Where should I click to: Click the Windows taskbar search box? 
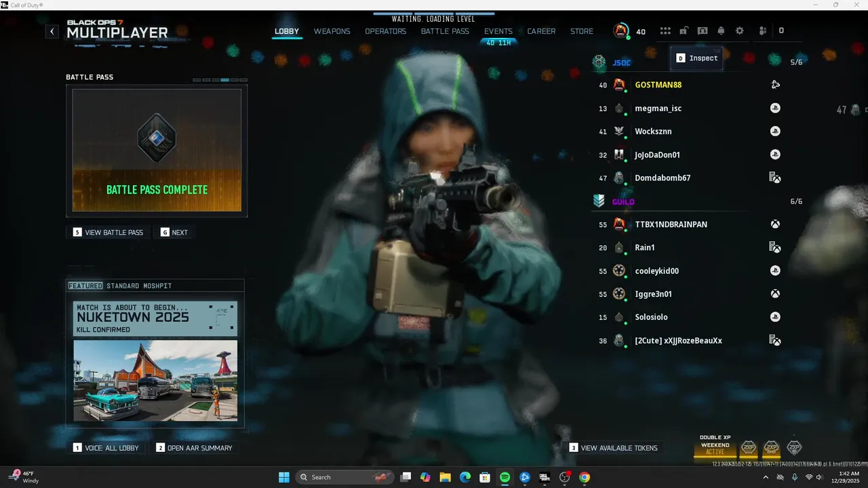[346, 477]
